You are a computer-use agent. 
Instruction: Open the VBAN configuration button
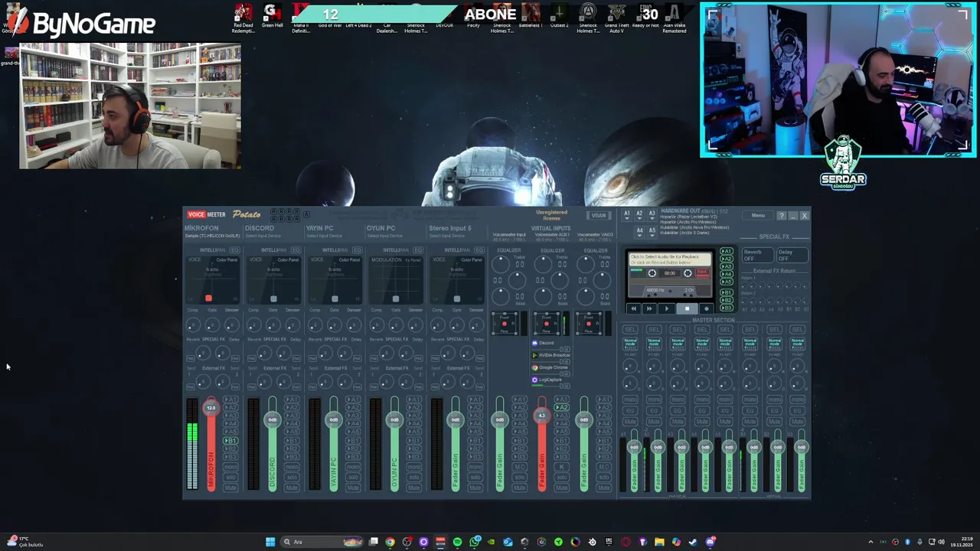pos(599,216)
